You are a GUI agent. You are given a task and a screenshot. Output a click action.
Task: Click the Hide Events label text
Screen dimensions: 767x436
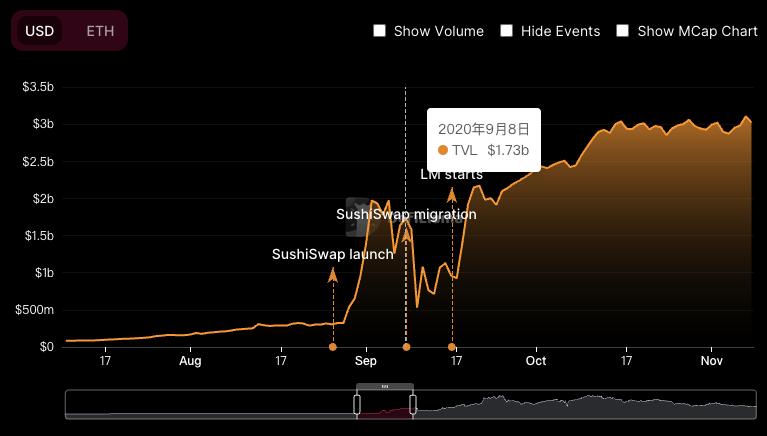tap(564, 31)
